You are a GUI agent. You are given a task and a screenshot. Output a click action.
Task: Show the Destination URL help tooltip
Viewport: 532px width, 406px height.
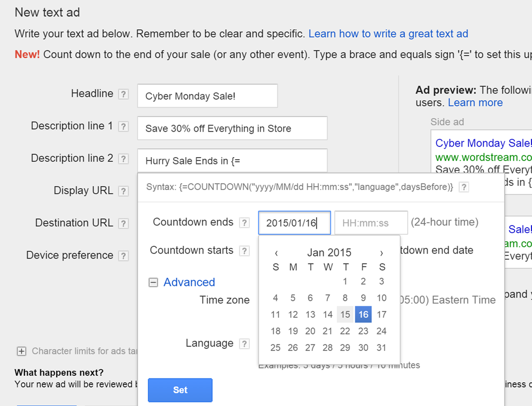point(124,223)
